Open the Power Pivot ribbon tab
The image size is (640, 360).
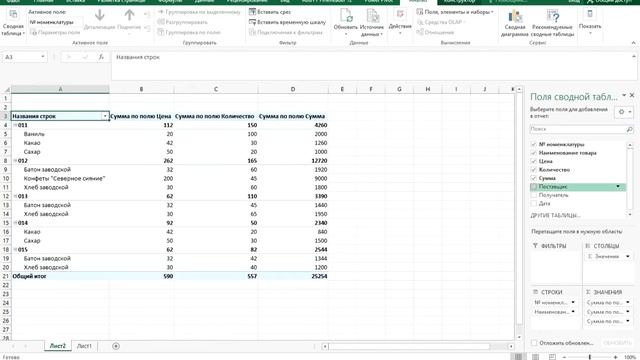click(379, 1)
